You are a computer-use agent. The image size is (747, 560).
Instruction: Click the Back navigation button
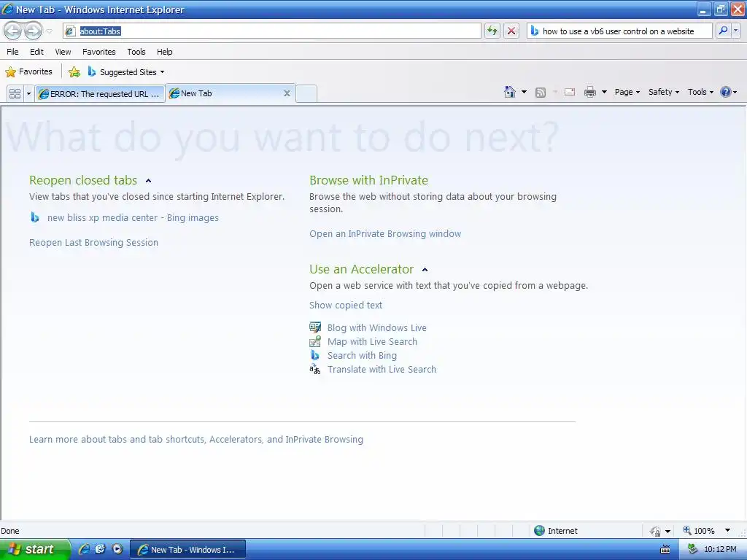13,31
